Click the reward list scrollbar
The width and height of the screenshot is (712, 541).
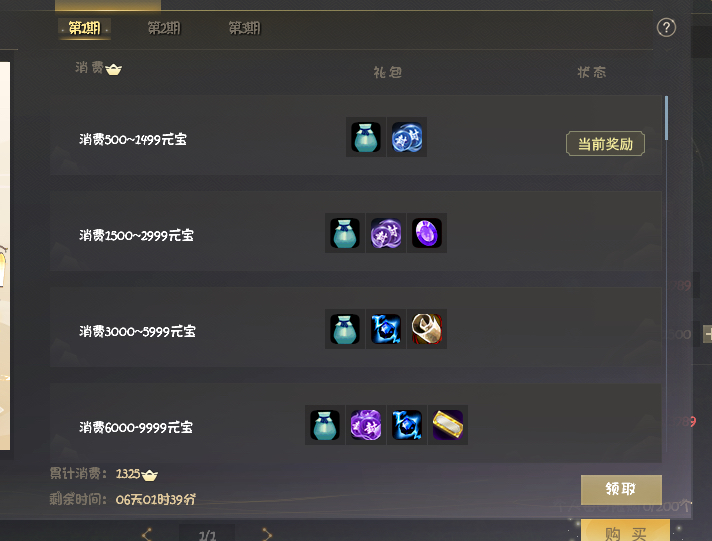(x=666, y=118)
